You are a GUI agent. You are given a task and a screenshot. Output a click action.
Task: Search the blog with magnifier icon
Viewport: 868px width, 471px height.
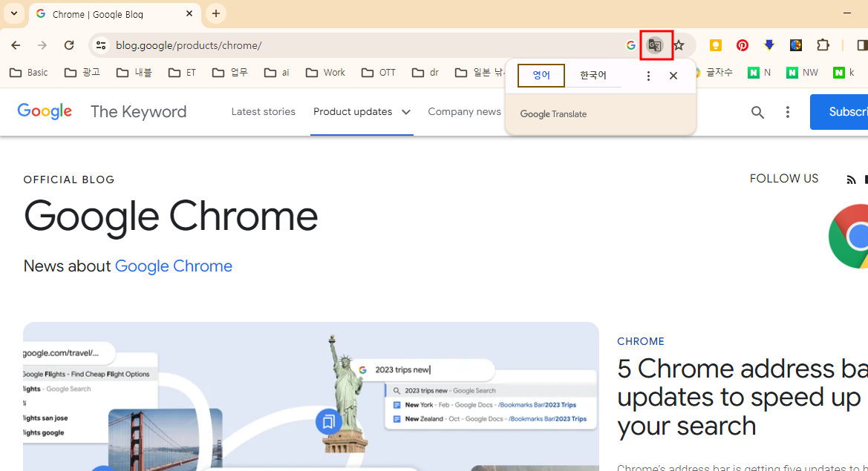pyautogui.click(x=758, y=112)
